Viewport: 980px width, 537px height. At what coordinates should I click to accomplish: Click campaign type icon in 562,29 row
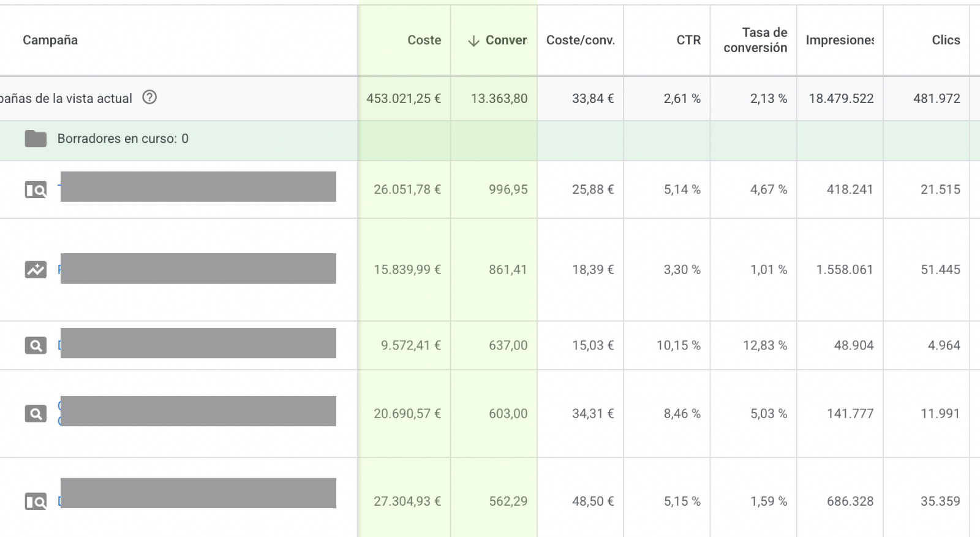pyautogui.click(x=36, y=501)
